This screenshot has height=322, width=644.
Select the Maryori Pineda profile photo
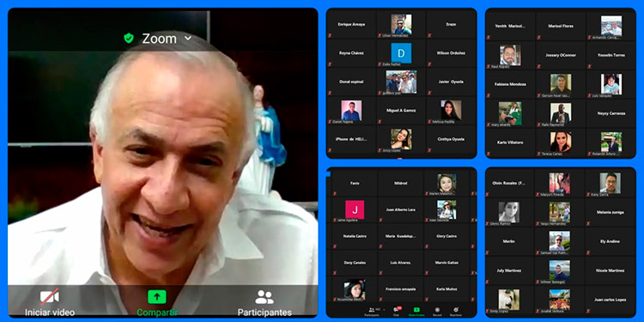[x=560, y=183]
